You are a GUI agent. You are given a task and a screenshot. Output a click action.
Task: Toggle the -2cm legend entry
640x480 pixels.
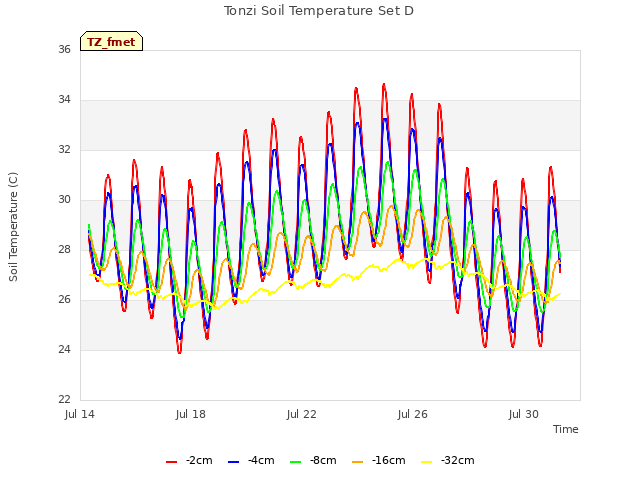tap(189, 461)
